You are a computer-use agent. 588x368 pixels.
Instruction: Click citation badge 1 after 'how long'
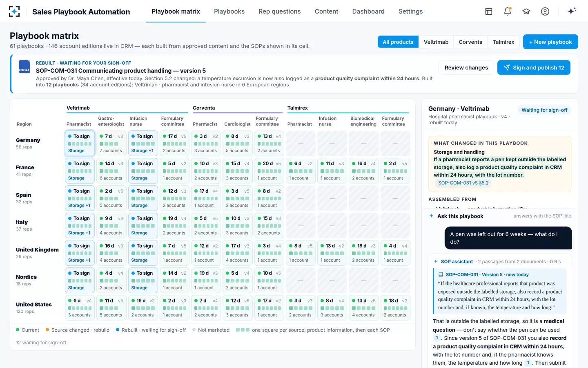click(x=528, y=363)
